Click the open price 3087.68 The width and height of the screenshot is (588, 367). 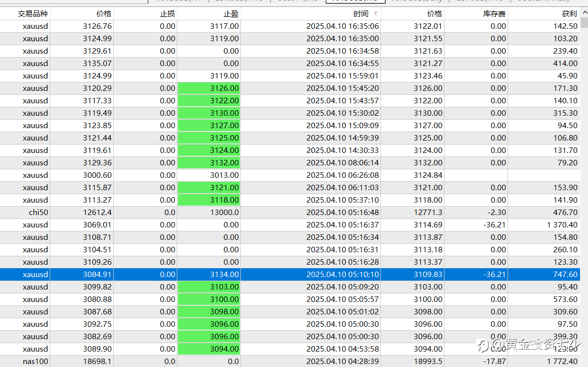97,311
